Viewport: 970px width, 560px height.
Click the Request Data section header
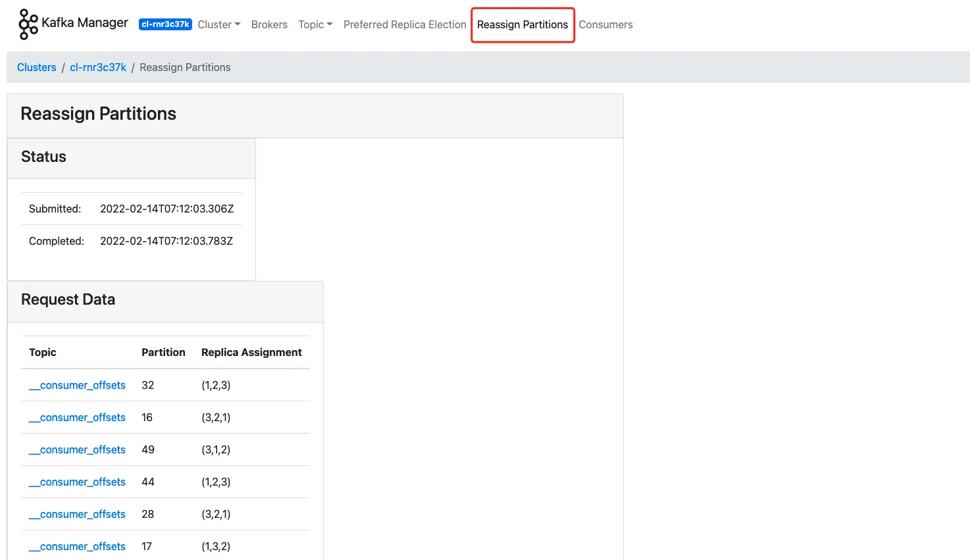[68, 299]
